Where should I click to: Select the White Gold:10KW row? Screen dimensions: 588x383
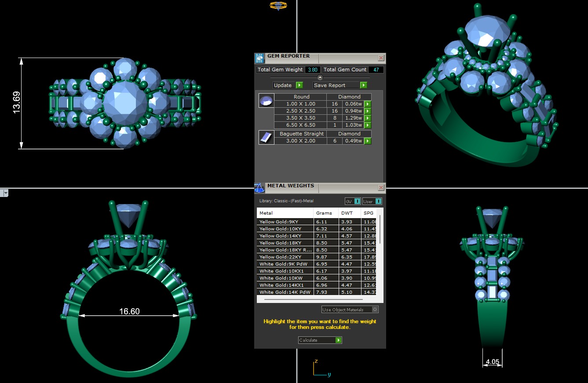[x=317, y=278]
